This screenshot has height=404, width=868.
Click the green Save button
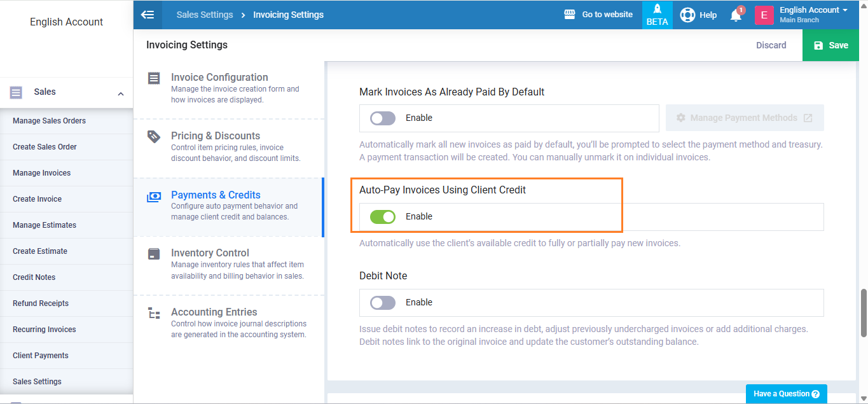click(x=831, y=45)
